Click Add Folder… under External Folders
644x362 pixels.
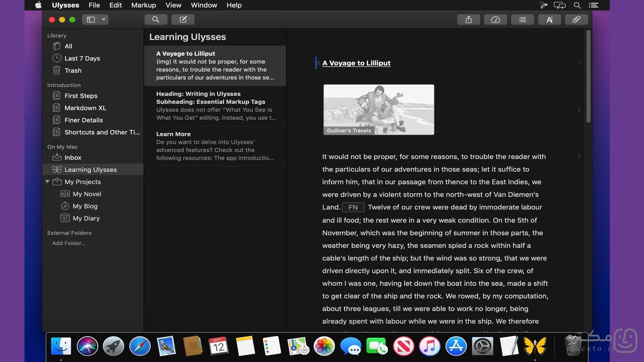pyautogui.click(x=69, y=243)
